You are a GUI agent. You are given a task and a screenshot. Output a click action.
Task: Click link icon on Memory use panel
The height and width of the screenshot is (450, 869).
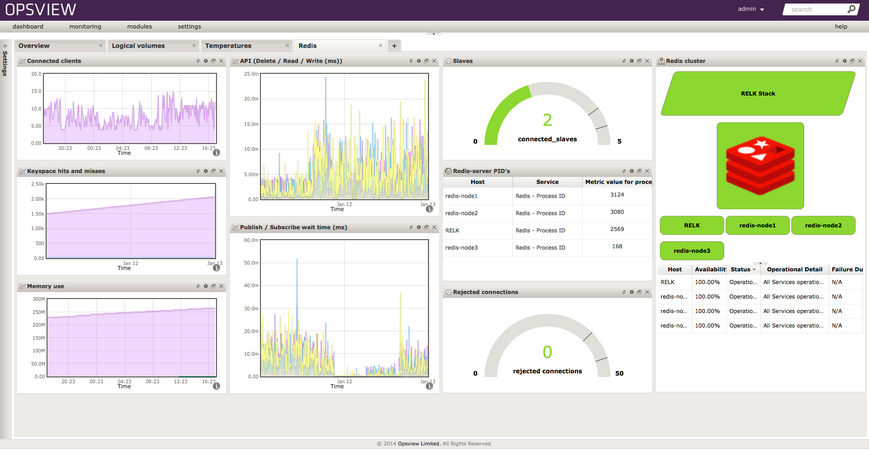click(x=198, y=286)
